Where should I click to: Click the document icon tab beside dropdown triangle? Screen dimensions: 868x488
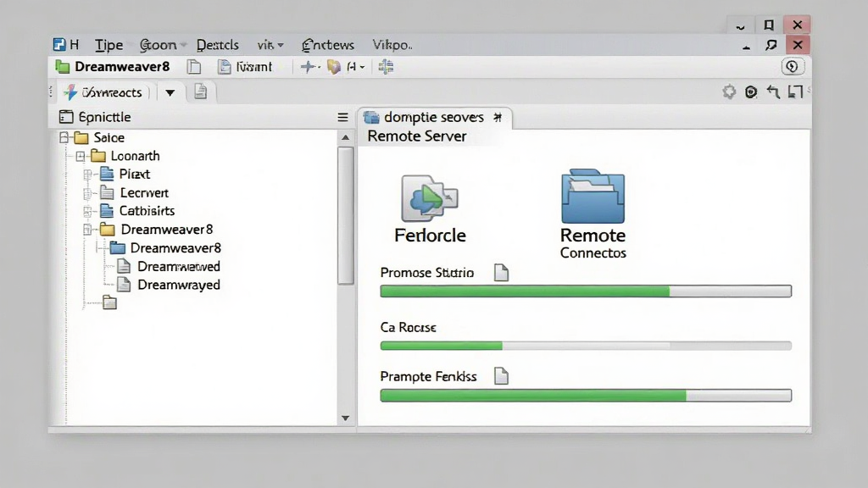200,91
